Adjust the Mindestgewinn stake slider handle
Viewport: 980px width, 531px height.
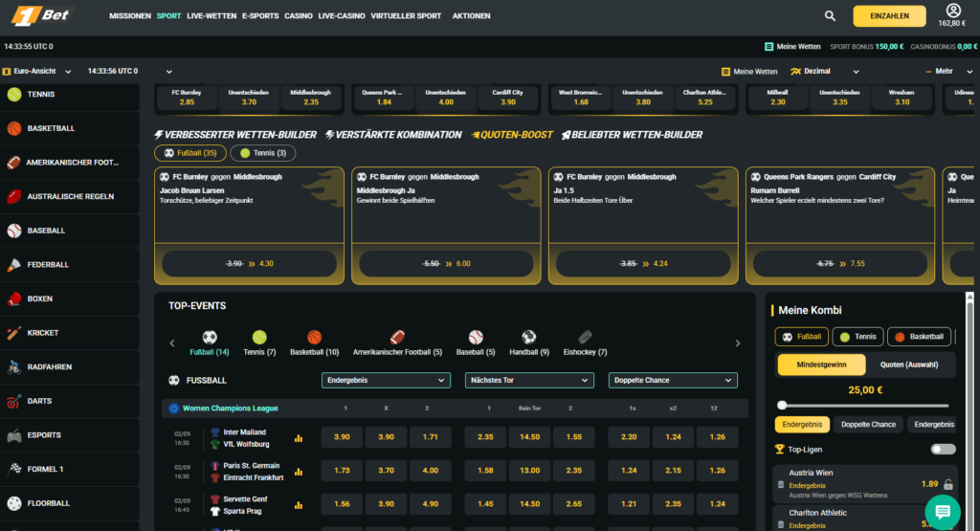pos(782,406)
